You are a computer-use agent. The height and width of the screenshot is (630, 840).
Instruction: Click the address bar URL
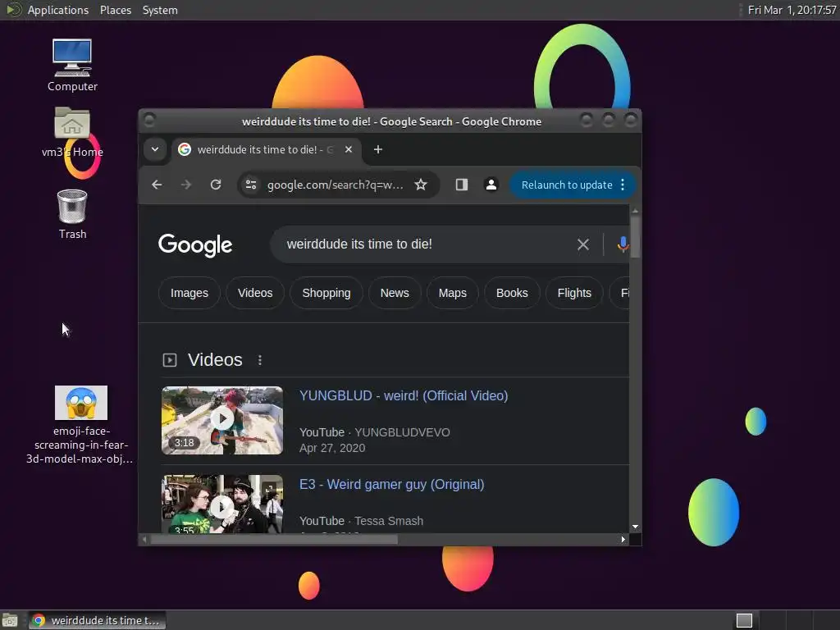336,185
